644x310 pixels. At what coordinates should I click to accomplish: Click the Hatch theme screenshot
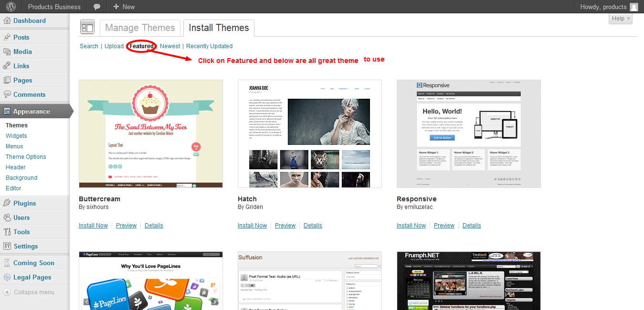[x=310, y=134]
